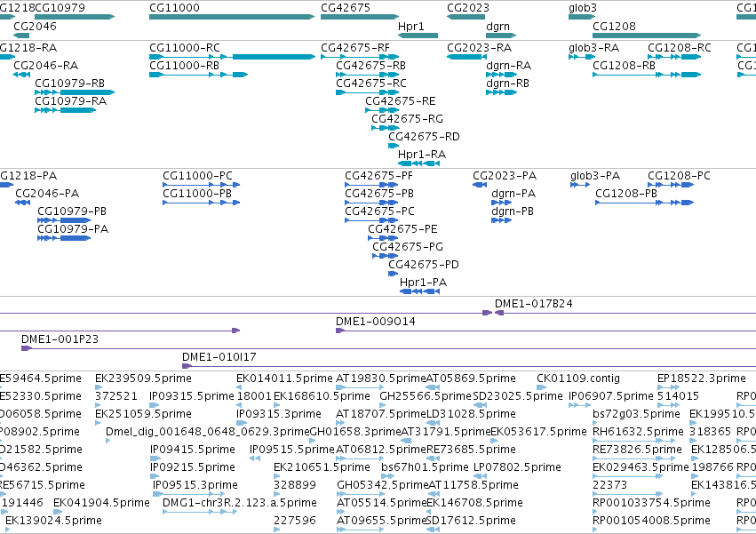Open DMG1-chr3R.2.123.a.5prime entry
The height and width of the screenshot is (534, 756).
click(x=240, y=504)
